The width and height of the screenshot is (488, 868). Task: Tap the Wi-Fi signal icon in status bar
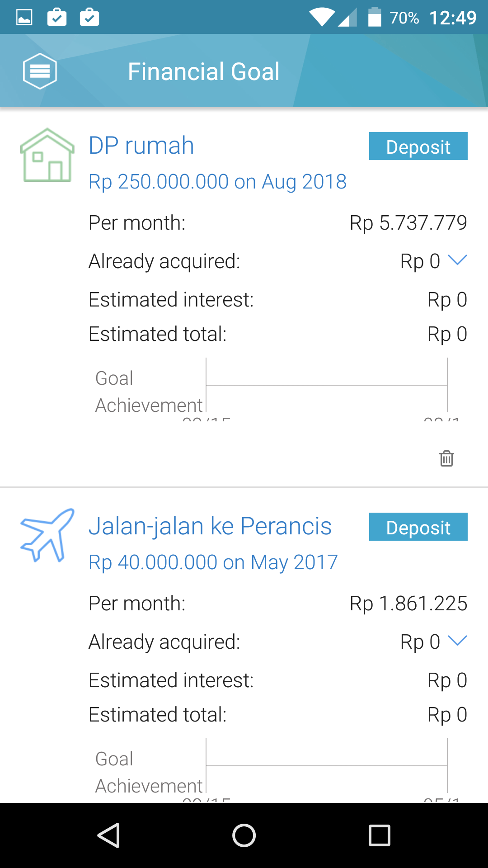(321, 18)
